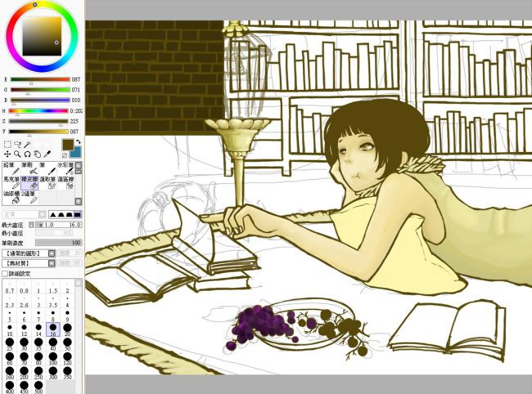Select the hand pan tool
This screenshot has height=394, width=532.
click(37, 154)
